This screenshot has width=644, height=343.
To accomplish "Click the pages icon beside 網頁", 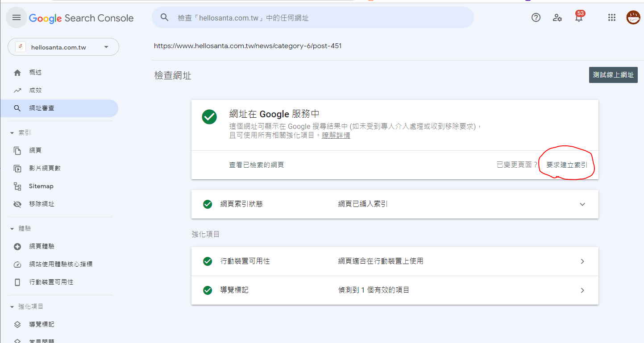I will coord(17,151).
